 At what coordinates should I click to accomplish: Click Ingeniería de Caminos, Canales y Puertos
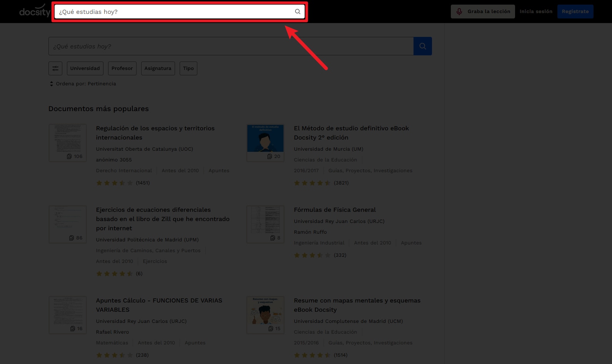pyautogui.click(x=148, y=251)
